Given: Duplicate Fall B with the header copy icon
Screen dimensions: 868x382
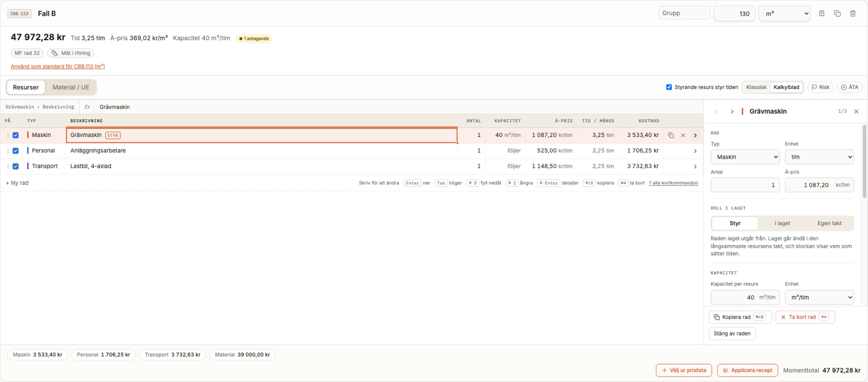Looking at the screenshot, I should [837, 14].
